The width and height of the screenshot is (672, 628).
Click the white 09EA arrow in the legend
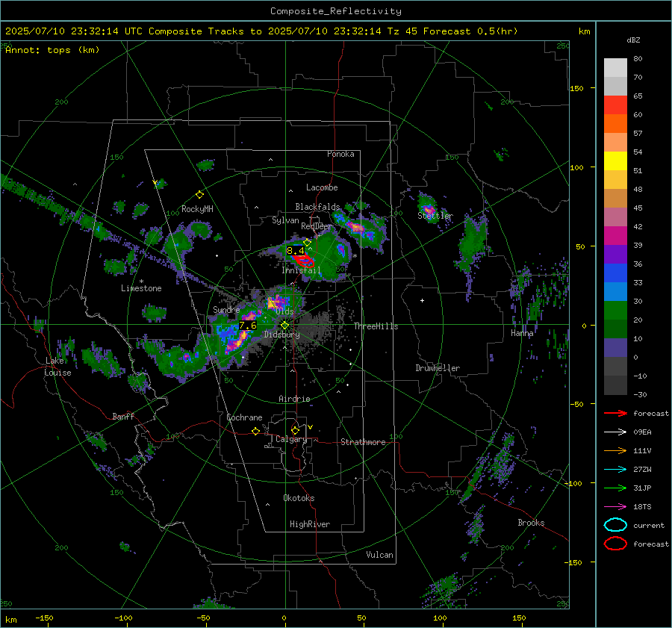pos(615,432)
